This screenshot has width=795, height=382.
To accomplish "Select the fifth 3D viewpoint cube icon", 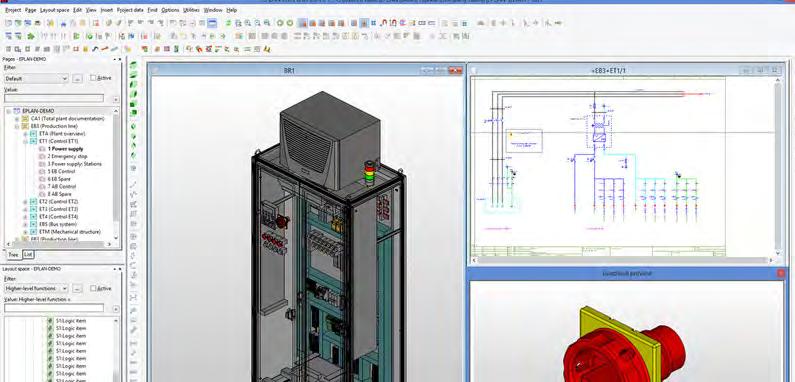I will 133,104.
